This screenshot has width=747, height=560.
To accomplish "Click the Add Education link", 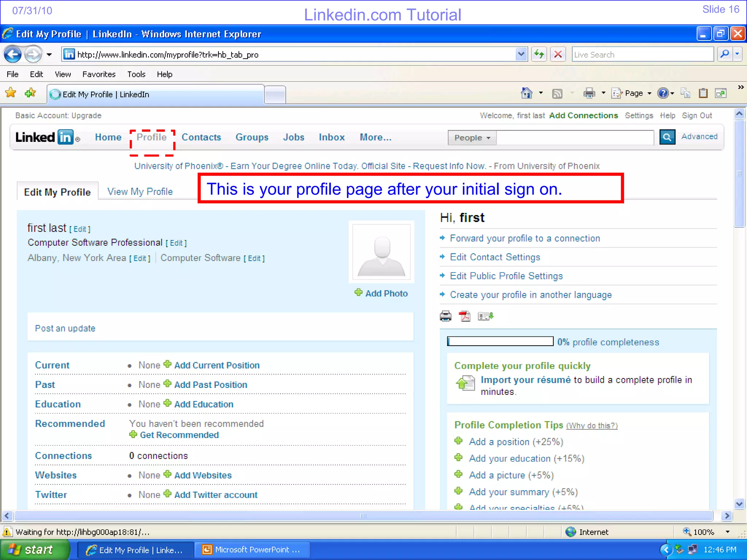I will tap(204, 404).
